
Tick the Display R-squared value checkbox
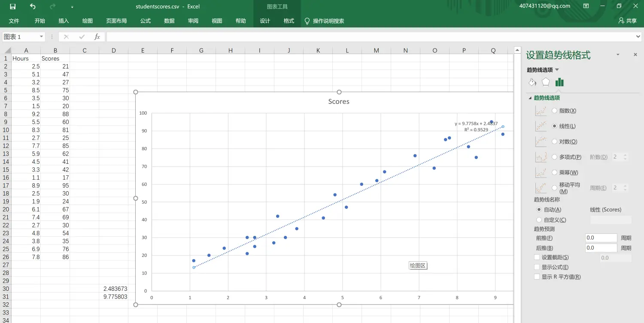[537, 277]
